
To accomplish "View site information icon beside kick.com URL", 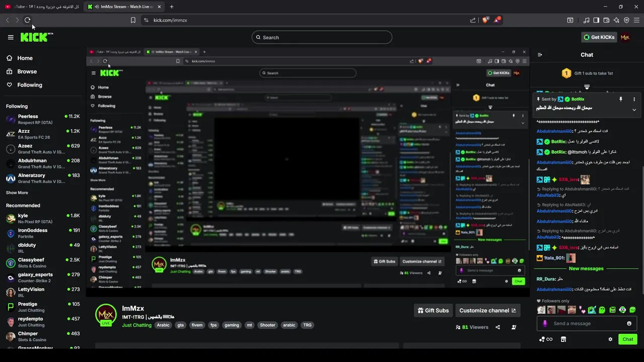I will [146, 20].
